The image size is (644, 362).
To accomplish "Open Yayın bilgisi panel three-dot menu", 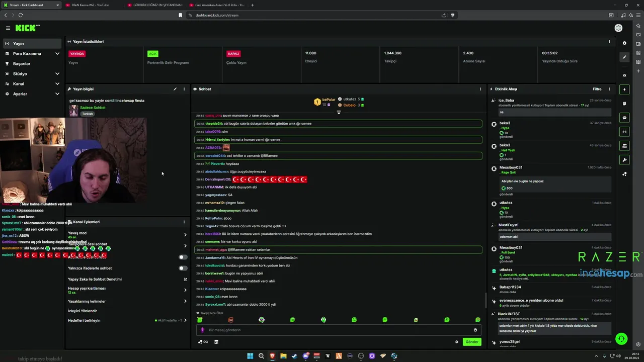I will click(x=184, y=89).
